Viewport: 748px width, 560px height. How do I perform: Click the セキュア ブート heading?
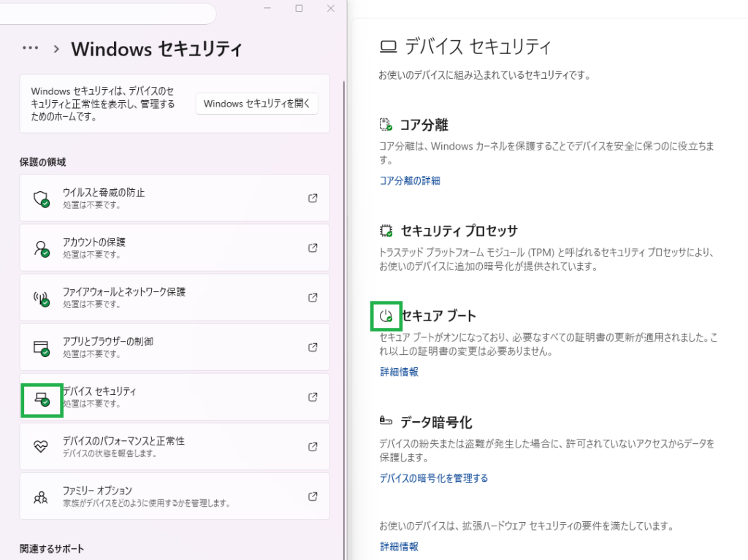coord(439,315)
